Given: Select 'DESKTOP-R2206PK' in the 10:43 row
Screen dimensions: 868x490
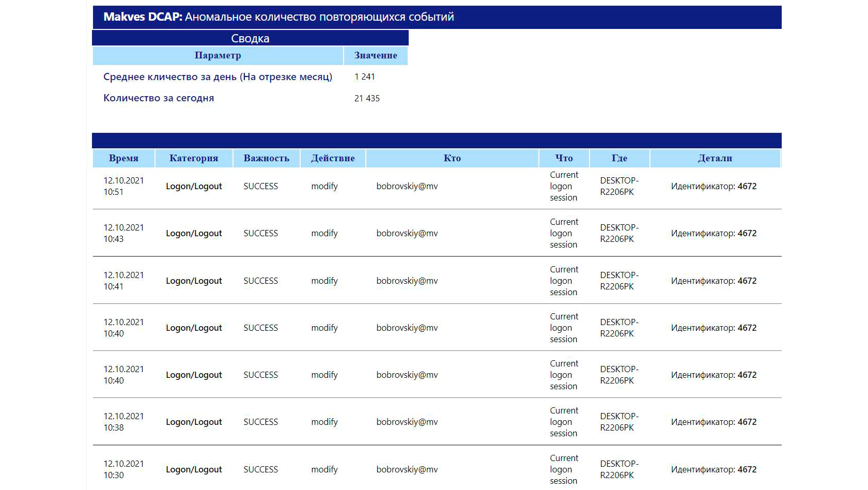Looking at the screenshot, I should tap(619, 233).
